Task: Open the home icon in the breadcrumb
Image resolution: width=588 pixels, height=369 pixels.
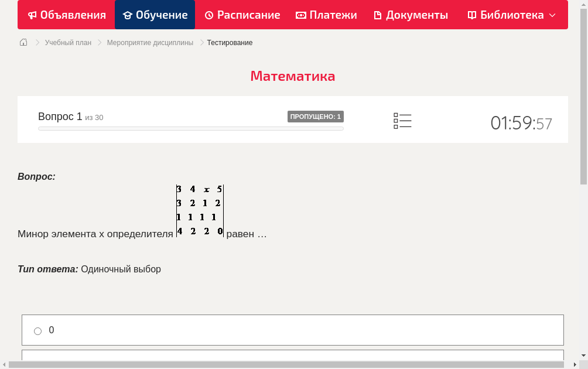Action: pos(23,42)
